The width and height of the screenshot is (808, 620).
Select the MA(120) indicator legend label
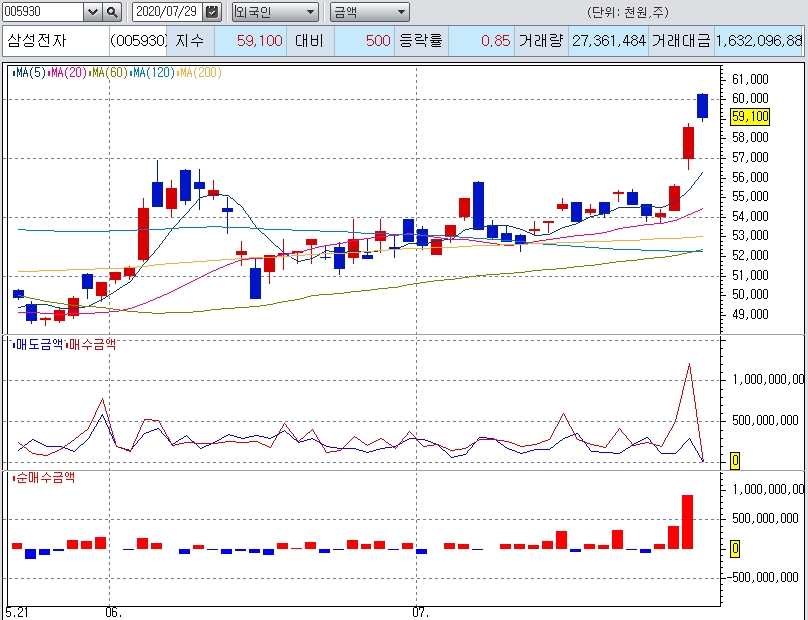pyautogui.click(x=153, y=73)
